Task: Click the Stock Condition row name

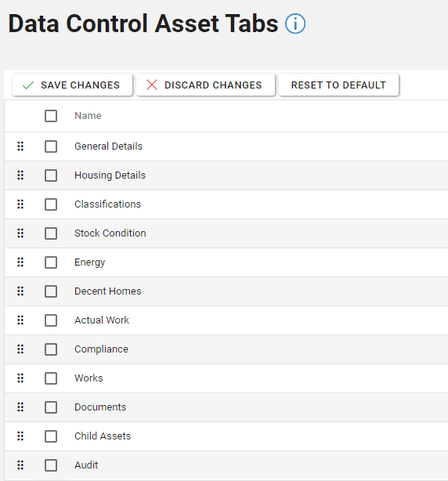Action: [110, 233]
